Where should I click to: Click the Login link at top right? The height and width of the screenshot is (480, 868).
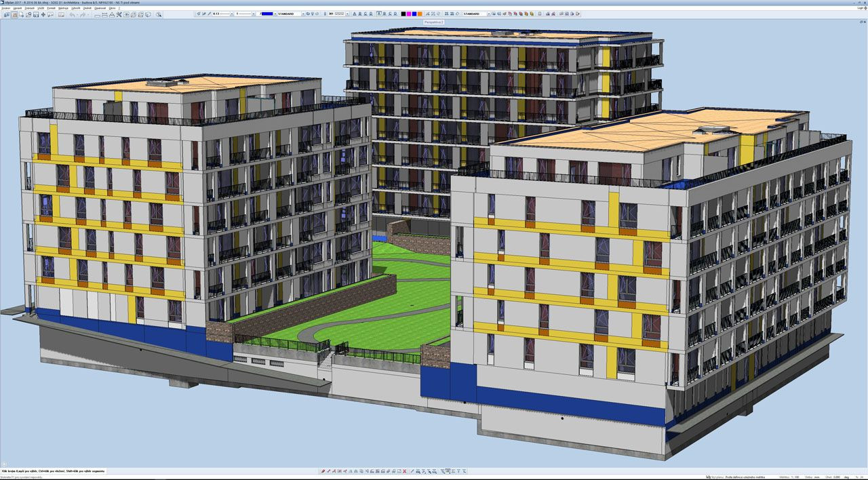click(861, 8)
